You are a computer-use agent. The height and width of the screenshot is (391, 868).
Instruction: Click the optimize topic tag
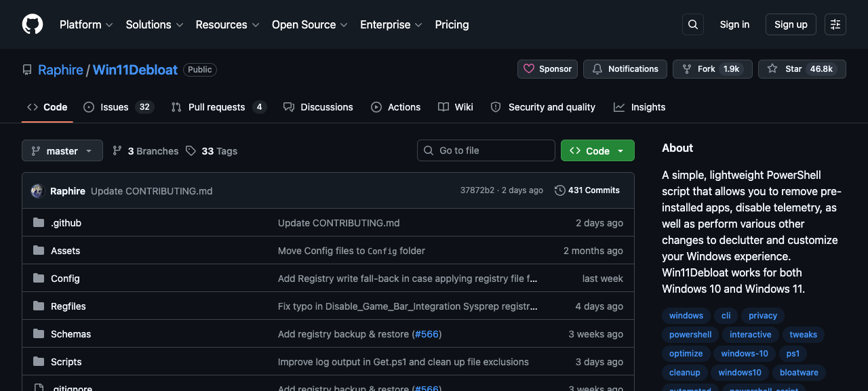click(x=686, y=354)
